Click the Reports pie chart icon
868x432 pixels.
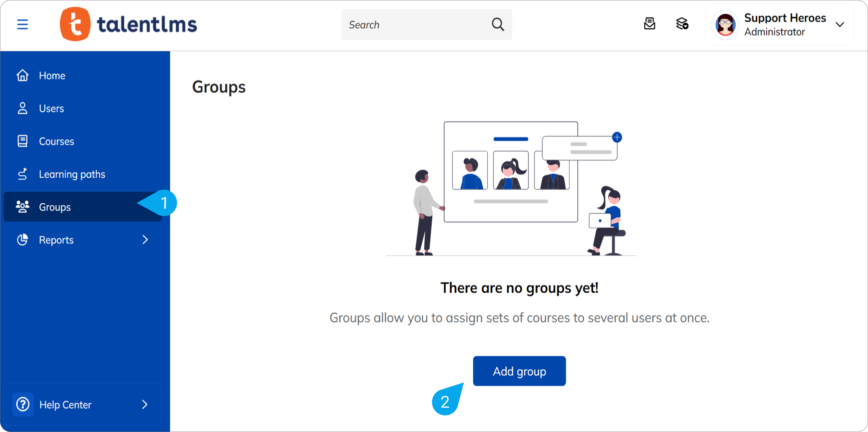(22, 240)
